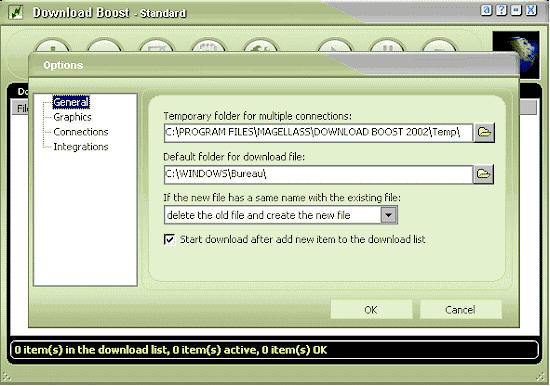Confirm options with the OK button

pos(371,310)
